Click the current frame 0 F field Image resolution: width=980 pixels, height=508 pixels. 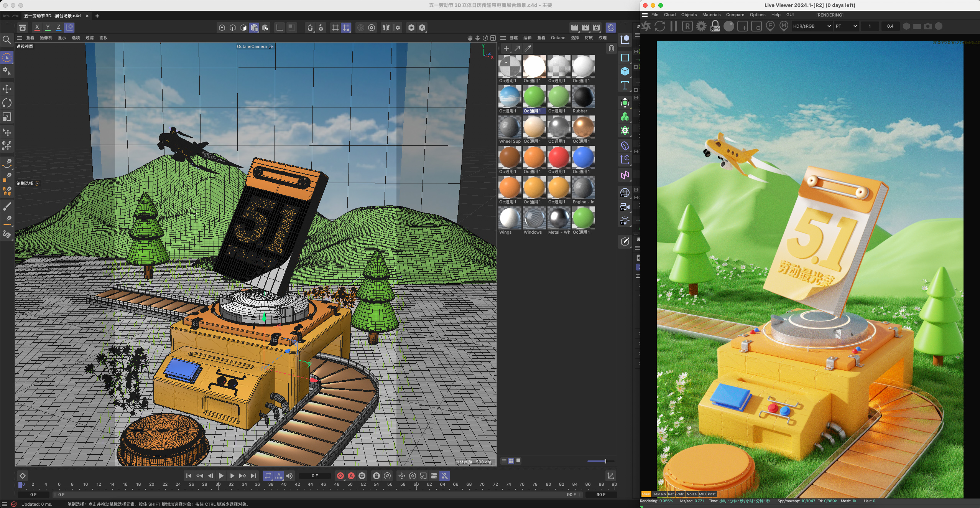coord(314,476)
